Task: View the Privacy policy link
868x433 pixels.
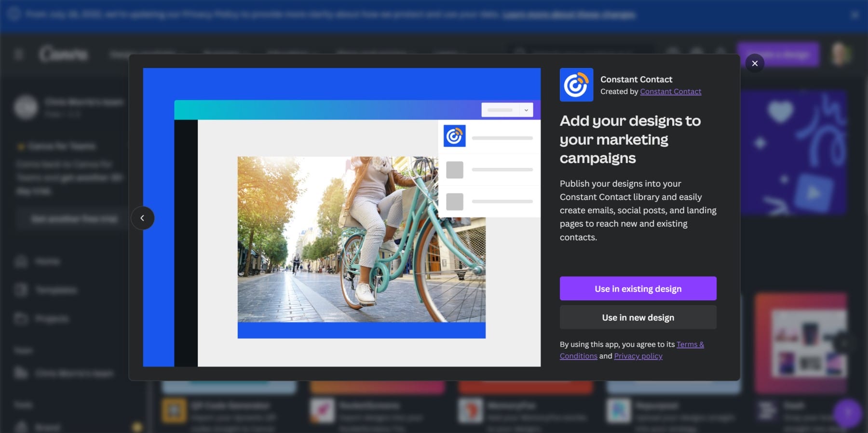Action: (x=638, y=356)
